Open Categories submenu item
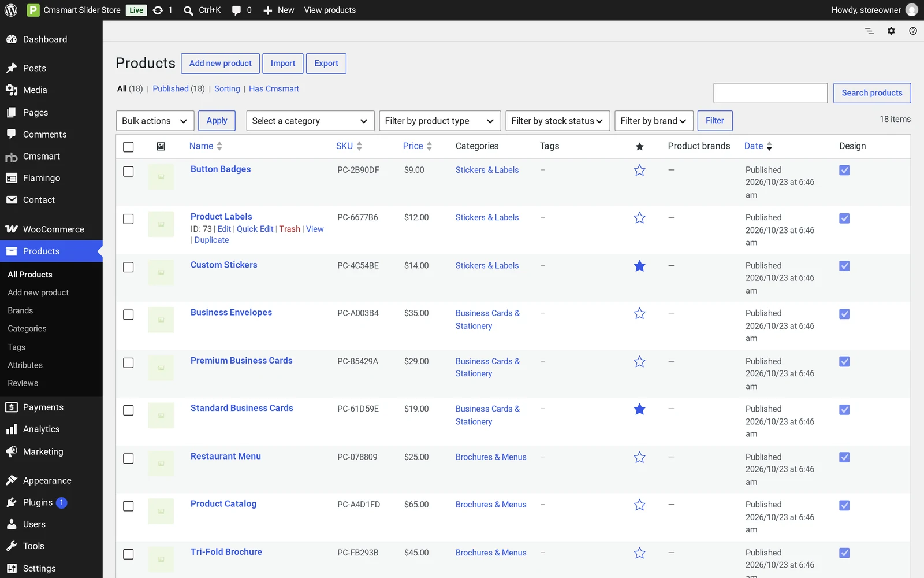 coord(27,328)
